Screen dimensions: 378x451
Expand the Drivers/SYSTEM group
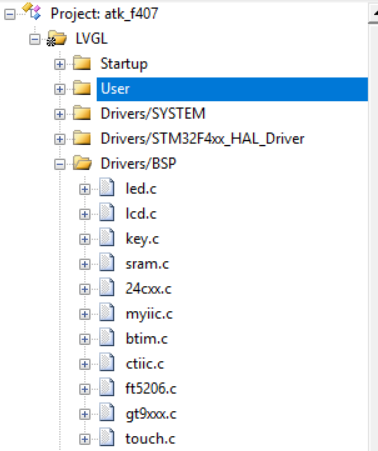[60, 114]
